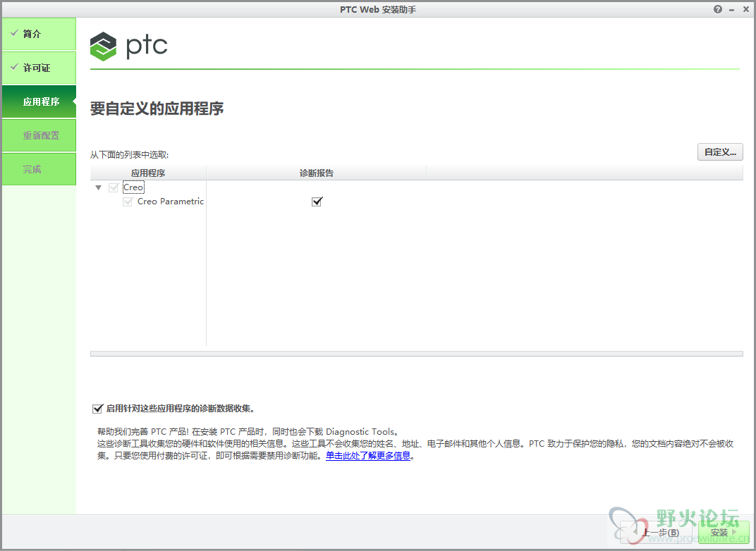Click the 诊断报告 column header
This screenshot has width=756, height=551.
tap(316, 173)
